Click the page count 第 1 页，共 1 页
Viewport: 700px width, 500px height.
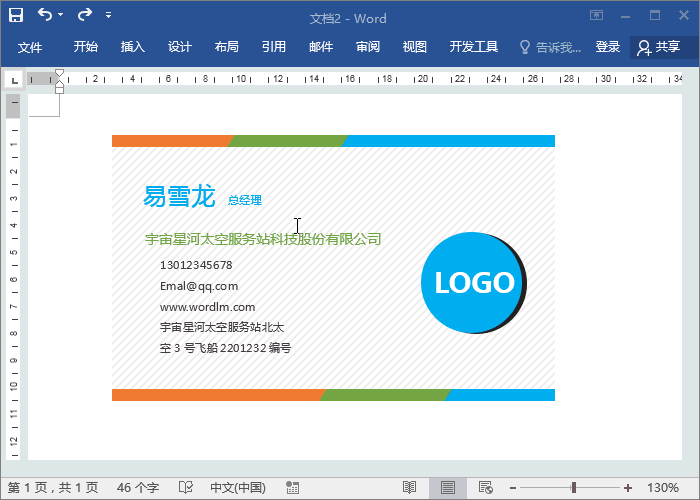53,488
